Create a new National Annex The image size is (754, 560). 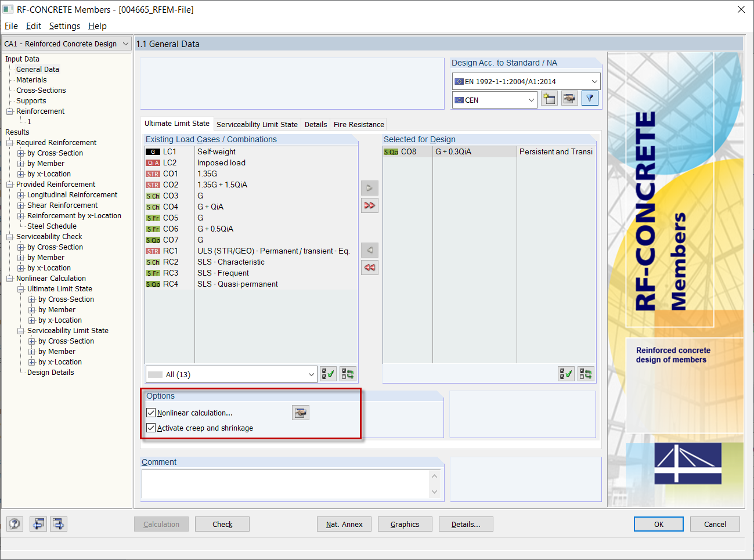(549, 98)
